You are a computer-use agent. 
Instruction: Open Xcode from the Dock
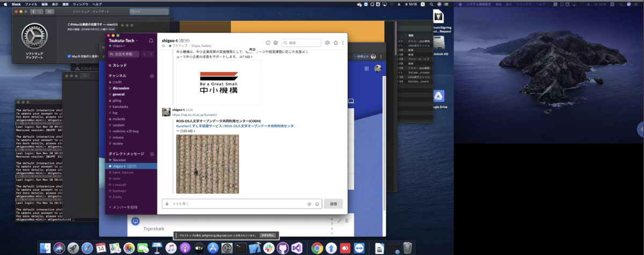point(255,248)
